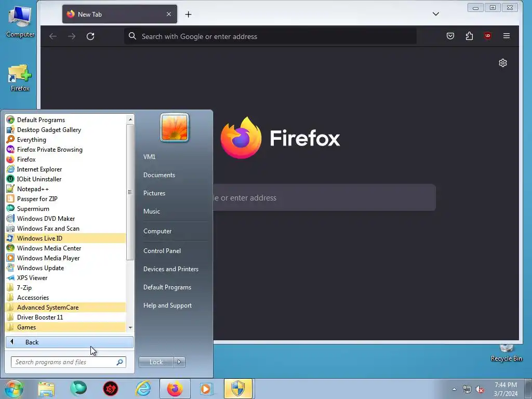This screenshot has height=399, width=532.
Task: Click the muted volume tray icon
Action: tap(480, 390)
